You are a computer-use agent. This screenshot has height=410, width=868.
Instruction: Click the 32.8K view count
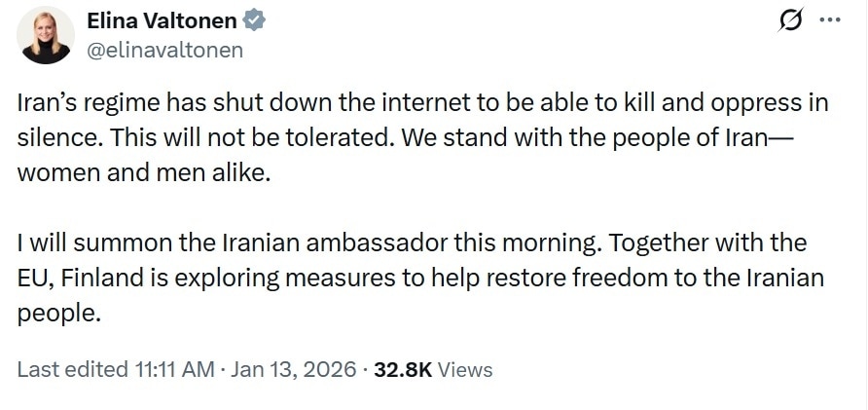(x=404, y=370)
